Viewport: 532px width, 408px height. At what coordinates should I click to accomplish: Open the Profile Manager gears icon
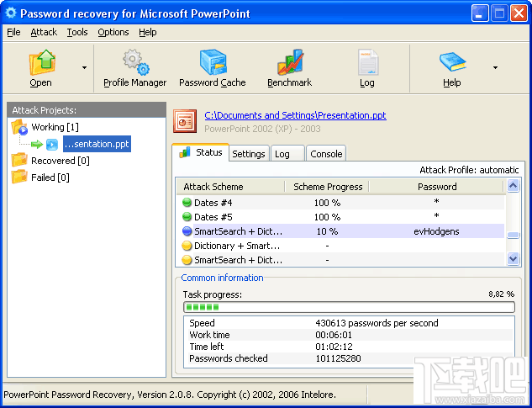point(135,62)
